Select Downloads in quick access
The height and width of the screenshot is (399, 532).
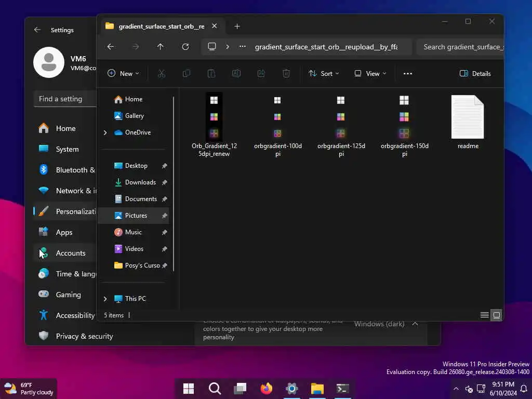[134, 182]
